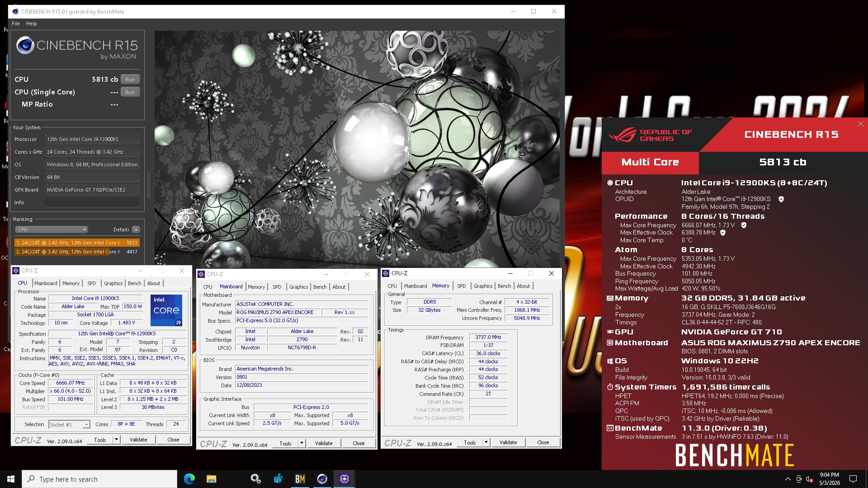Viewport: 868px width, 488px height.
Task: Show hidden system tray icons
Action: (x=788, y=479)
